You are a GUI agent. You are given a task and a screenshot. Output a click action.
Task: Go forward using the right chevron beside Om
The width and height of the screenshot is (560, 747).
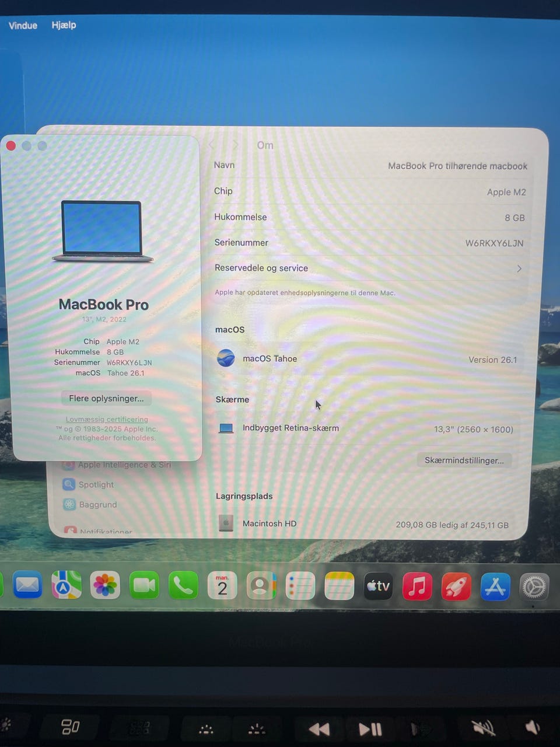pos(235,145)
